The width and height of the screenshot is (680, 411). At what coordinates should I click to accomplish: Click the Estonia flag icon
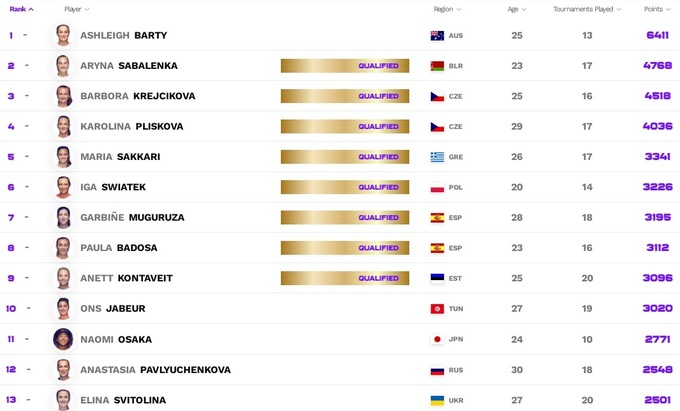(x=437, y=278)
